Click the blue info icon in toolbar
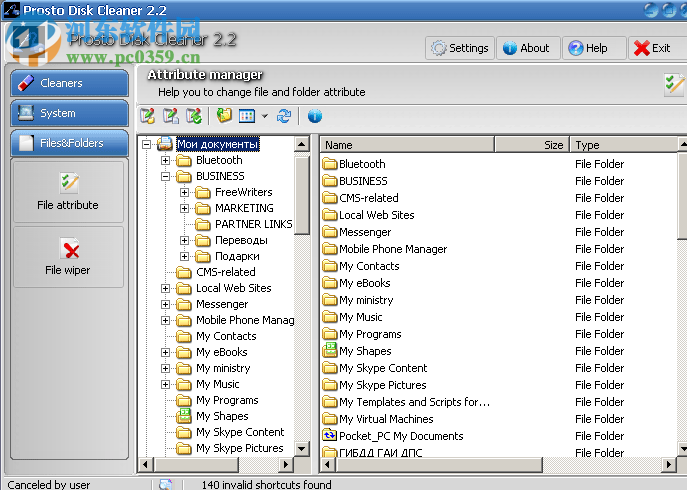The image size is (687, 490). (x=314, y=116)
